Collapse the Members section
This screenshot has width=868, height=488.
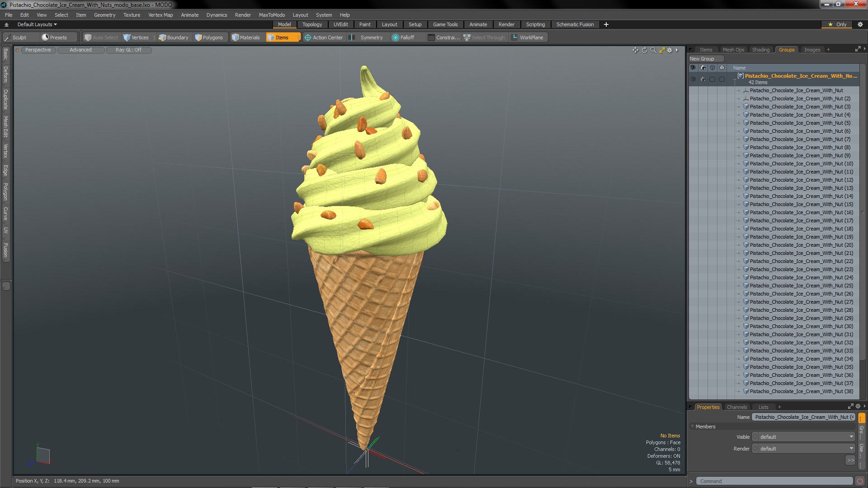(692, 427)
